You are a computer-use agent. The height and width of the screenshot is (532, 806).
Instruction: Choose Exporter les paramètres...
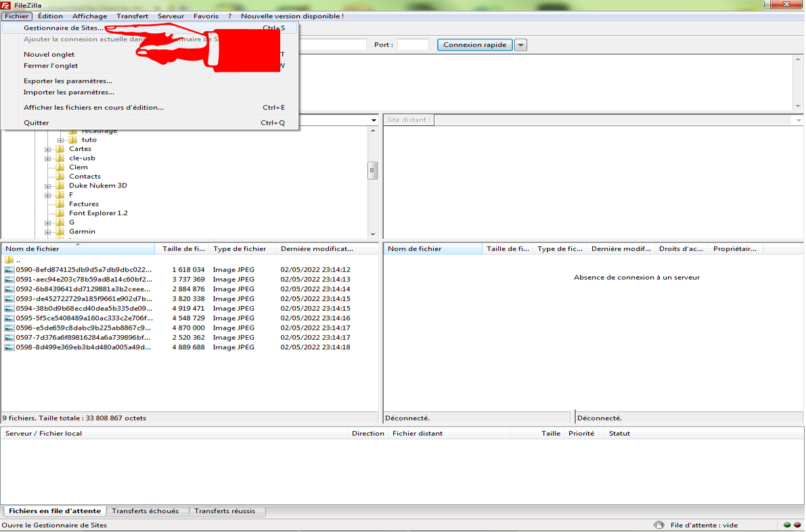[x=150, y=81]
